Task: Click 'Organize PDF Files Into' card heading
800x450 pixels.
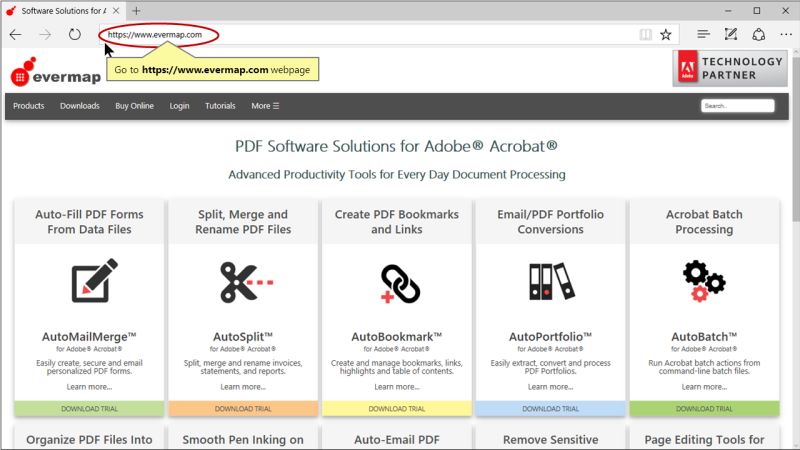Action: pos(89,440)
